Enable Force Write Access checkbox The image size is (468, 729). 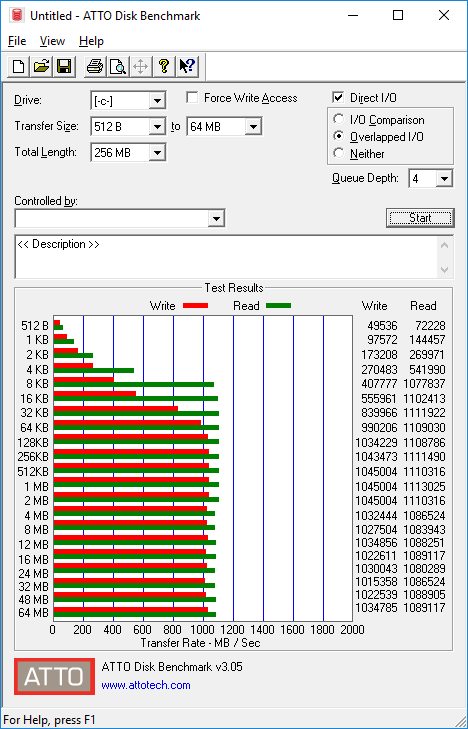pos(192,98)
